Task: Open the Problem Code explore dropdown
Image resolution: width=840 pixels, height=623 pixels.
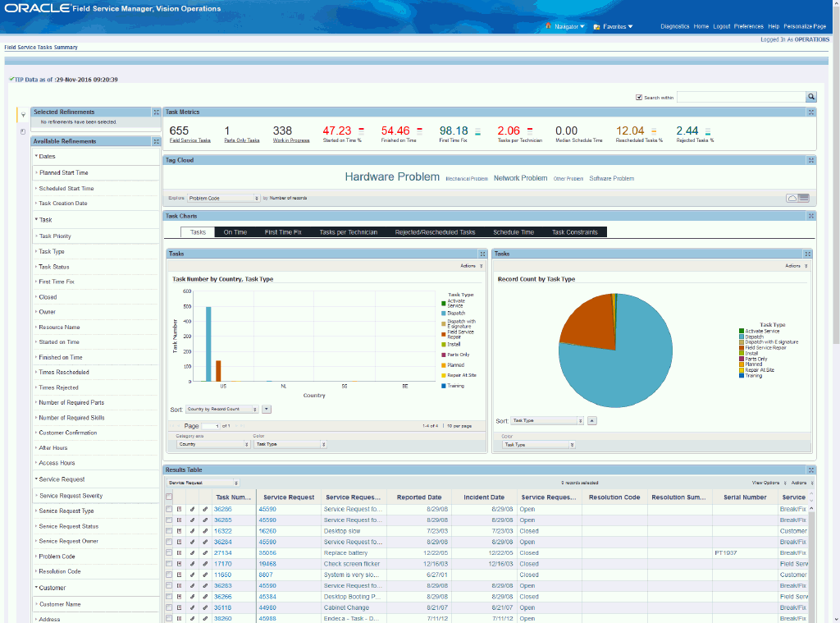Action: click(x=223, y=199)
